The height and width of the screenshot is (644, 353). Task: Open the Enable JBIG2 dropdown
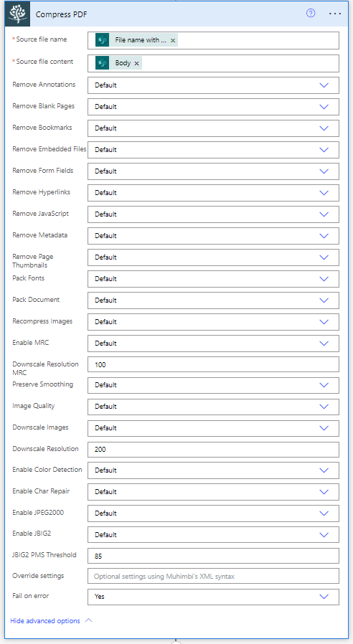tap(213, 534)
